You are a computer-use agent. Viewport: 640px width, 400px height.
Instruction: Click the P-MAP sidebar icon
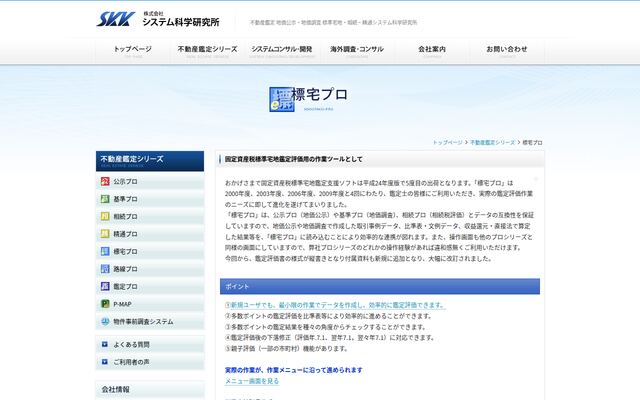pyautogui.click(x=105, y=304)
